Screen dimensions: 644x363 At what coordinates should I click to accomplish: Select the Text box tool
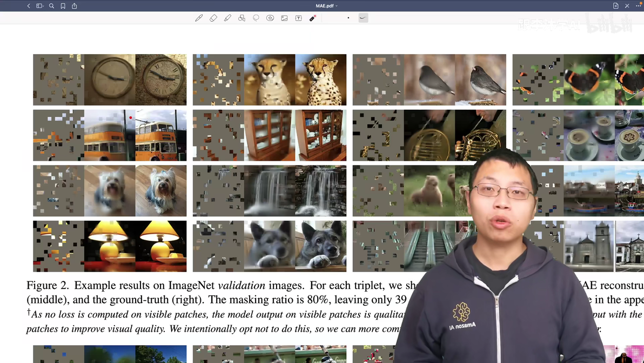coord(299,18)
